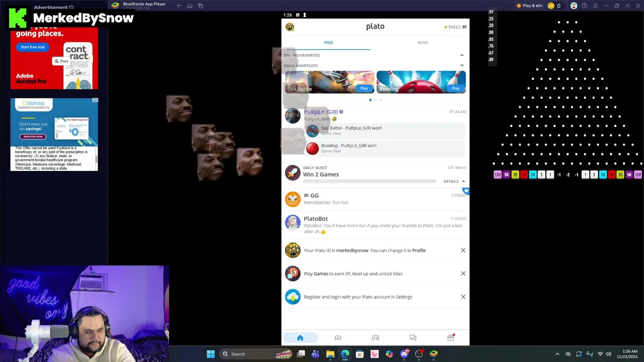Collapse the Online/Favorites section

[x=462, y=55]
